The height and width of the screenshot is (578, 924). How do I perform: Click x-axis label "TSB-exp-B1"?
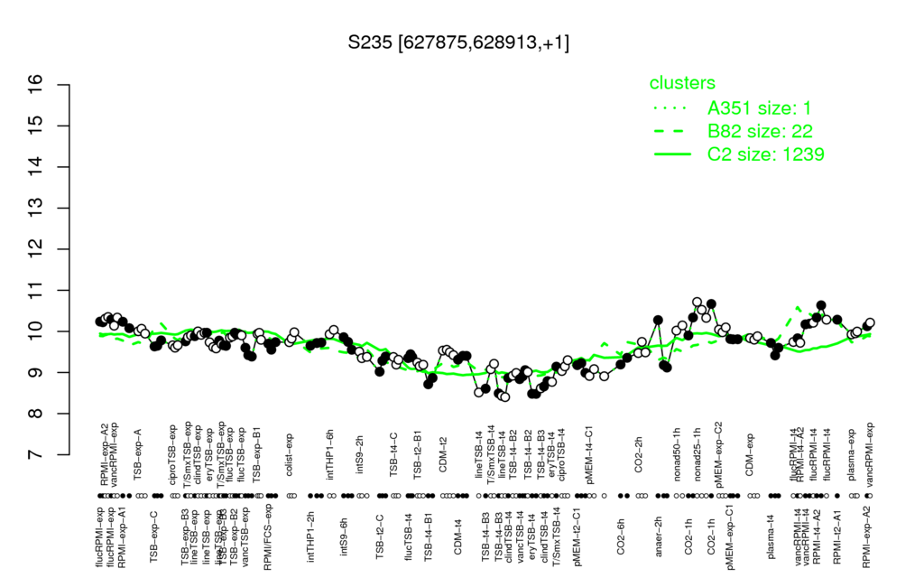pos(257,455)
